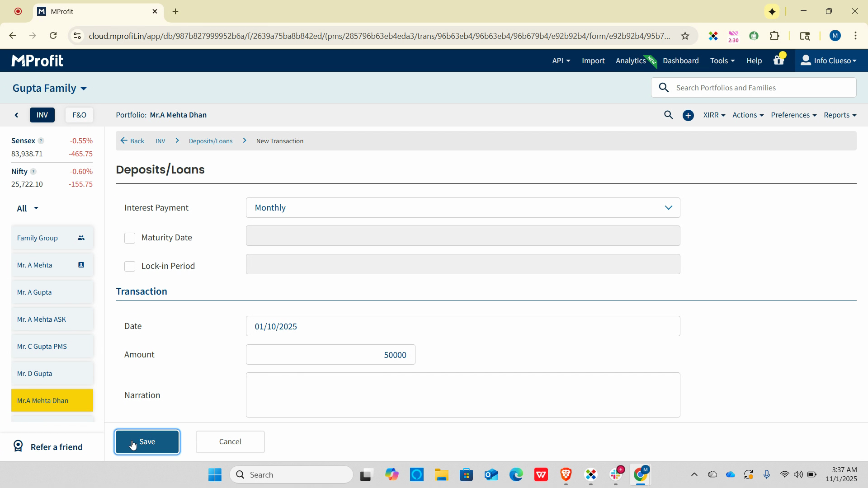
Task: Click the Cancel button
Action: click(x=230, y=441)
